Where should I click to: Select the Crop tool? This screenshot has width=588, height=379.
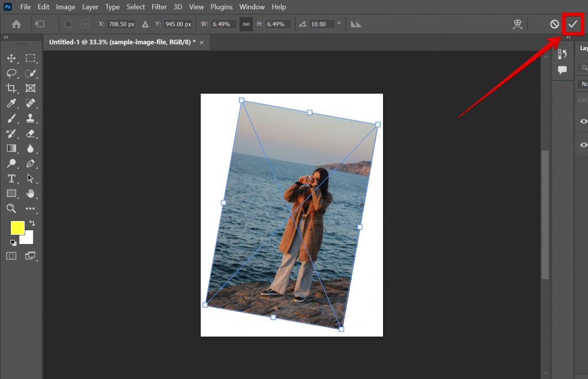(11, 88)
